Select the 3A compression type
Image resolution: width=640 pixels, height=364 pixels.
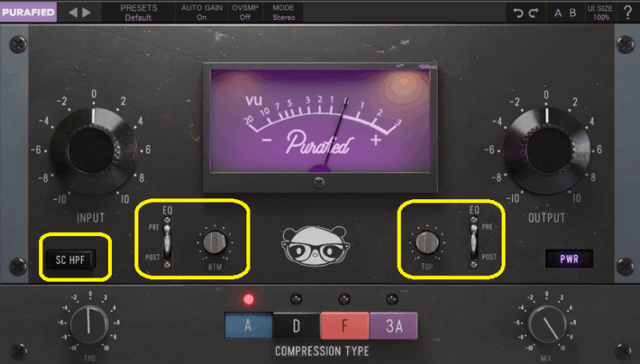pos(394,326)
